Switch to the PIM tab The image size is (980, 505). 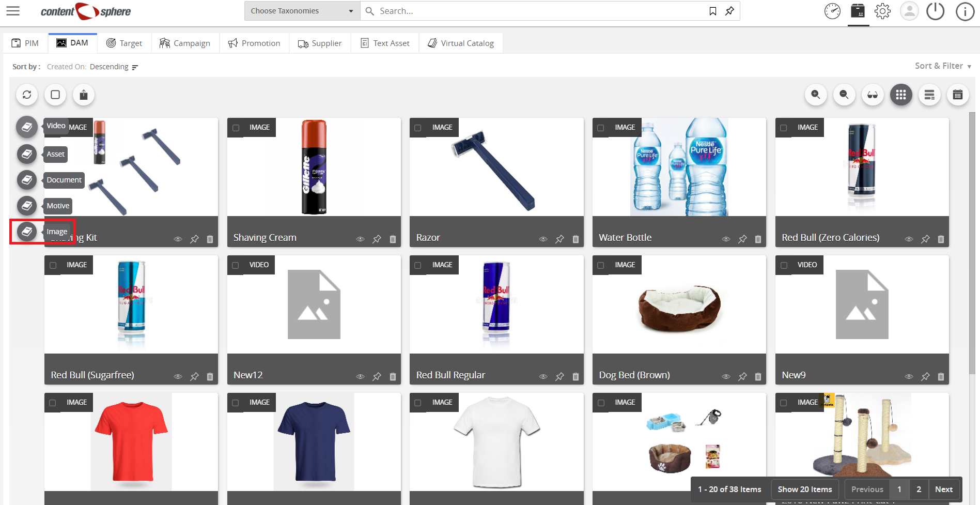click(x=25, y=43)
